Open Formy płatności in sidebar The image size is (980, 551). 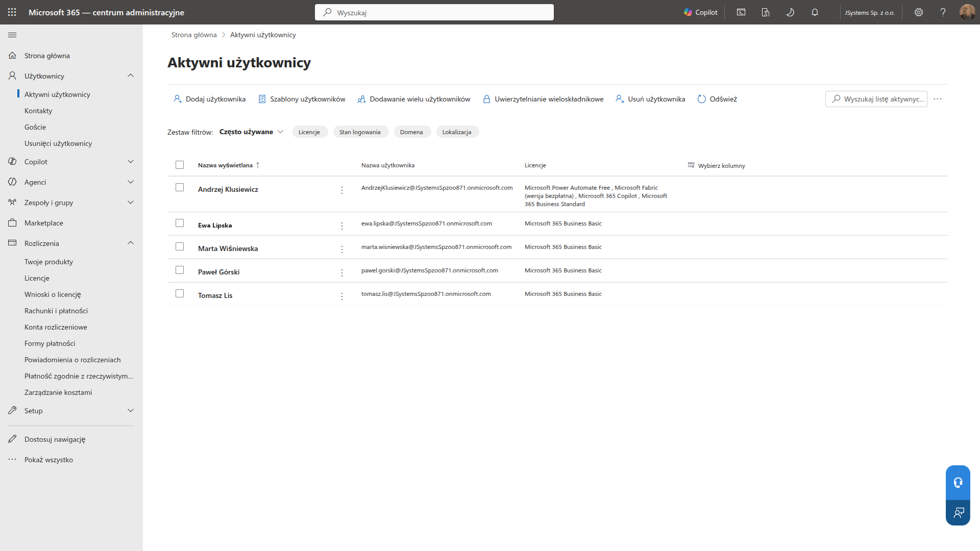(50, 343)
